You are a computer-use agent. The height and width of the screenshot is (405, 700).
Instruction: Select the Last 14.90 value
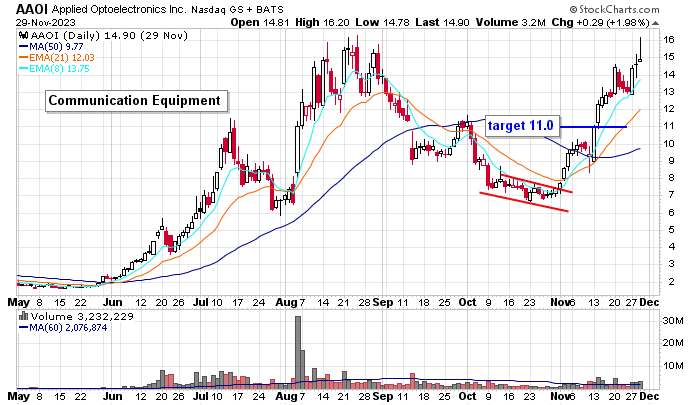[442, 22]
